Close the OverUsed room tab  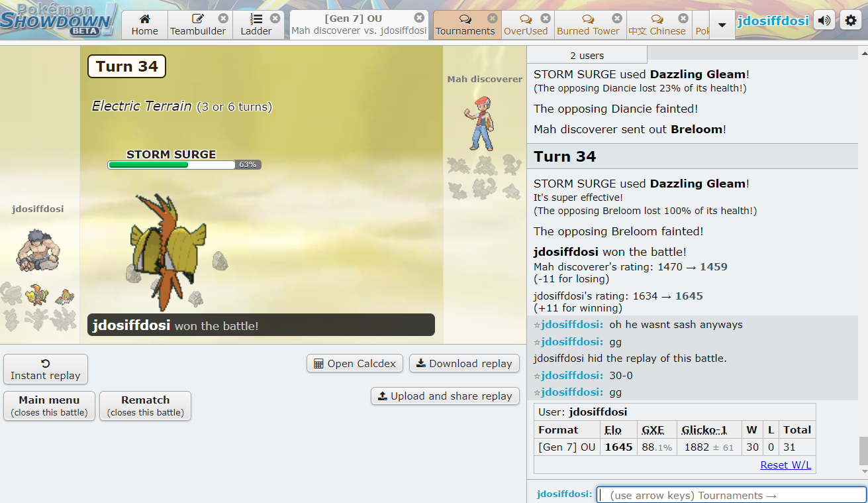[545, 19]
